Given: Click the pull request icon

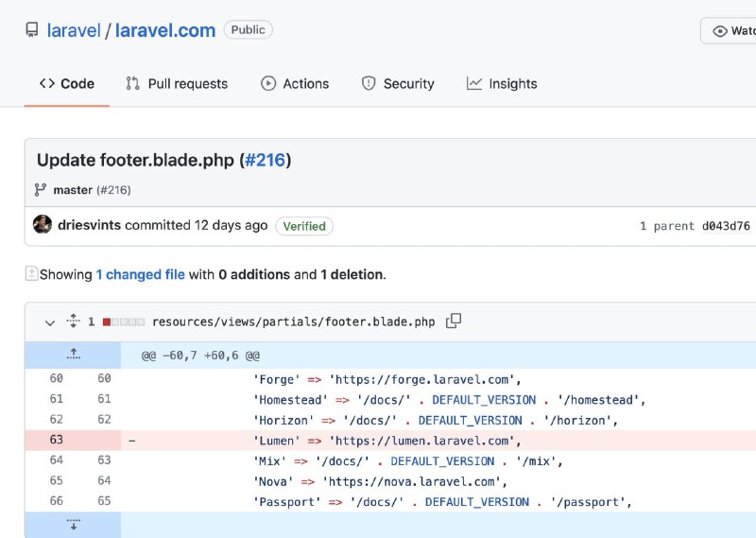Looking at the screenshot, I should pos(132,83).
